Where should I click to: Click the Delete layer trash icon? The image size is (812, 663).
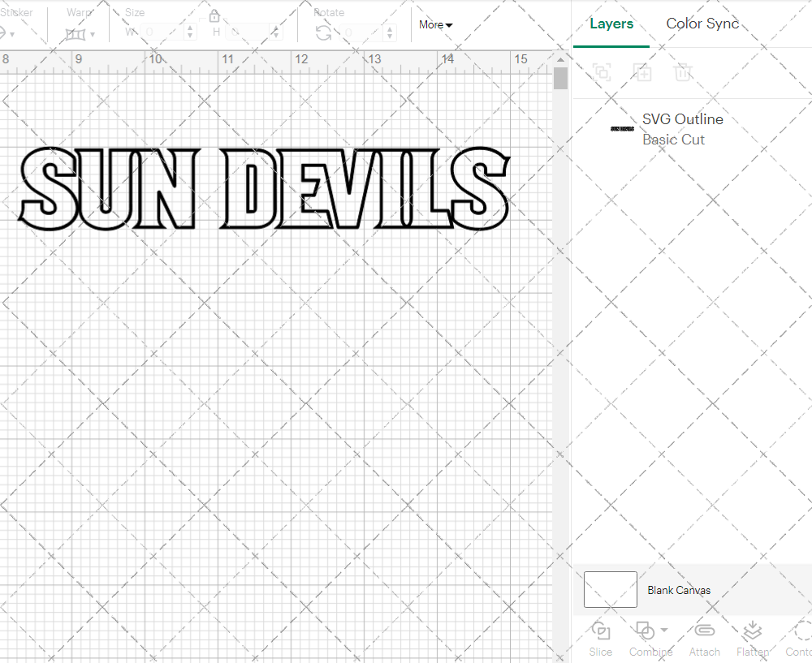(x=683, y=72)
